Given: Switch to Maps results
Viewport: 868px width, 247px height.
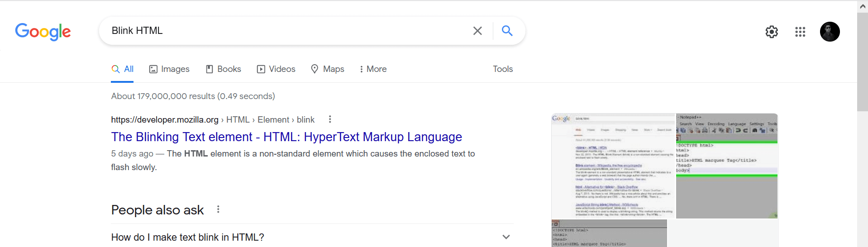Looking at the screenshot, I should [328, 69].
